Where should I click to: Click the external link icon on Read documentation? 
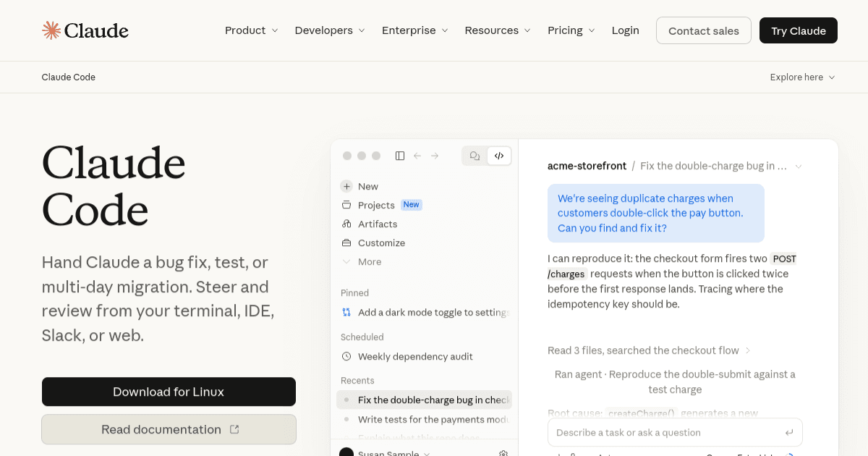(234, 429)
